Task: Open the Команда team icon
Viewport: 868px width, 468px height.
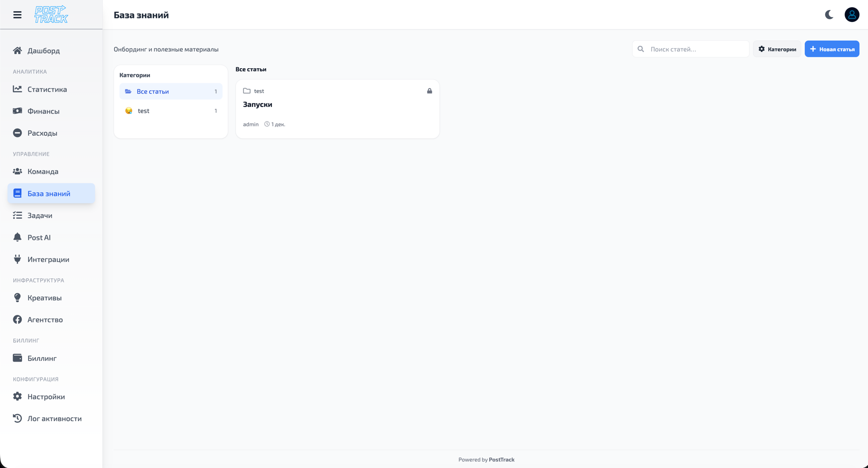Action: tap(17, 171)
